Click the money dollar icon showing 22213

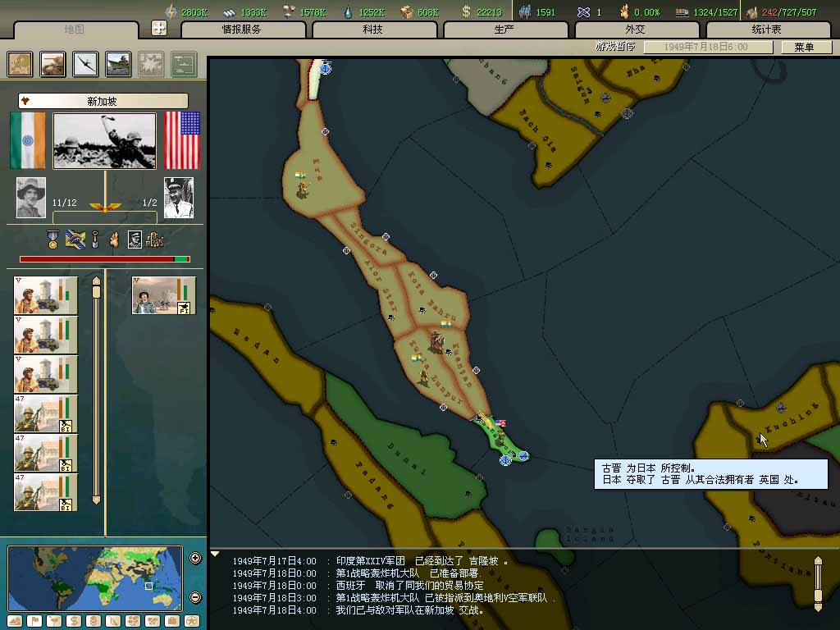466,11
